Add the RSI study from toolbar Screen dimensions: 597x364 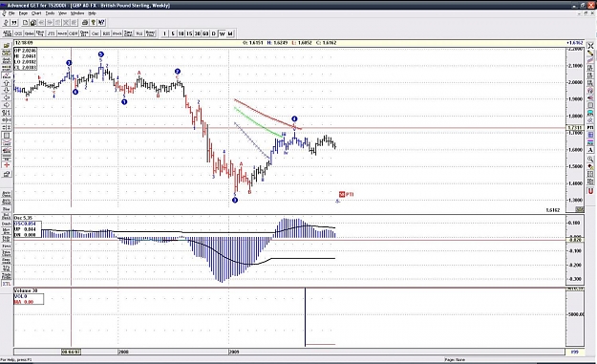tap(106, 33)
